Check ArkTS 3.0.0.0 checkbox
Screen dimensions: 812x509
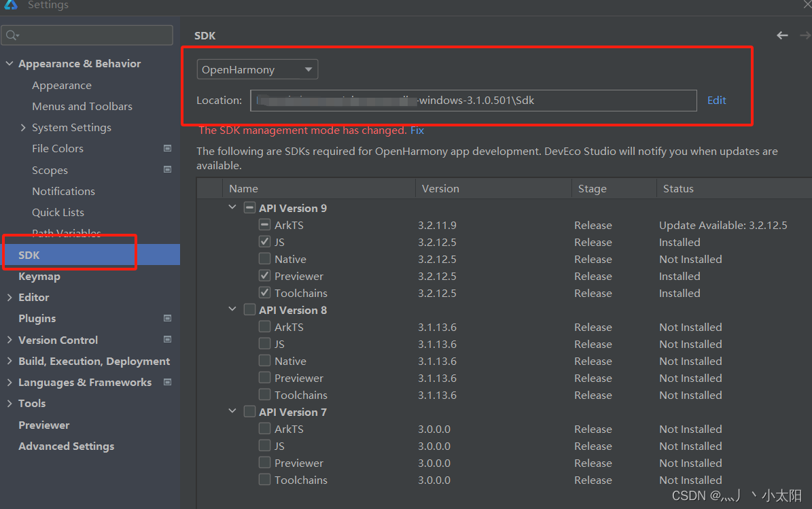(x=264, y=429)
